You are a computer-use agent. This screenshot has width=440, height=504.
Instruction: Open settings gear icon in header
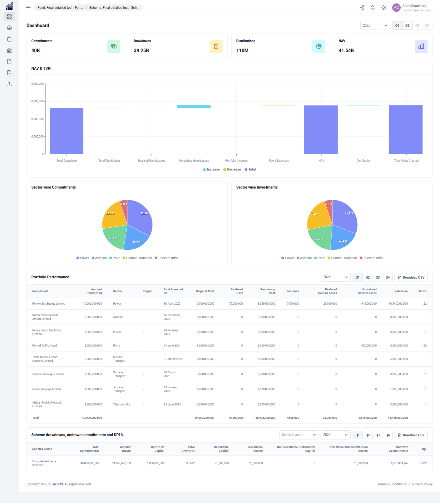[x=383, y=8]
